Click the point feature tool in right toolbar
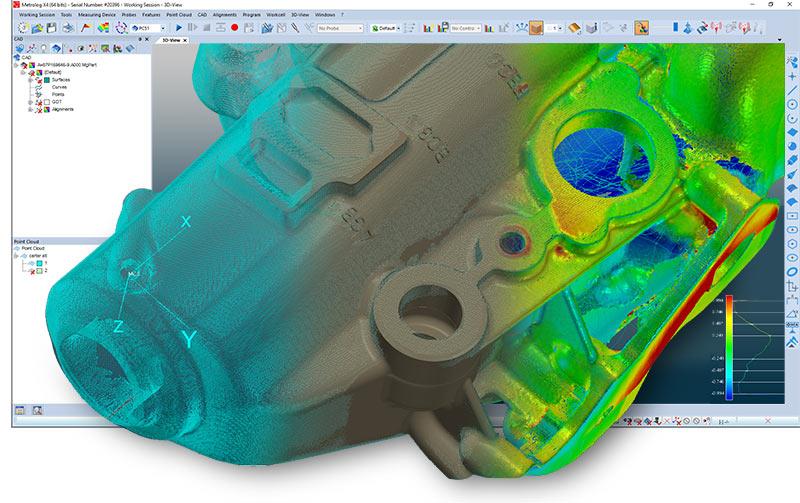 click(792, 75)
